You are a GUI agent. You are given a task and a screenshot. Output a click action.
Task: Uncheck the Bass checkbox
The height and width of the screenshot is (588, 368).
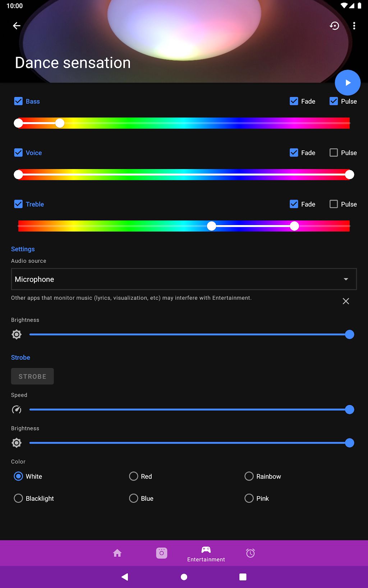point(18,101)
